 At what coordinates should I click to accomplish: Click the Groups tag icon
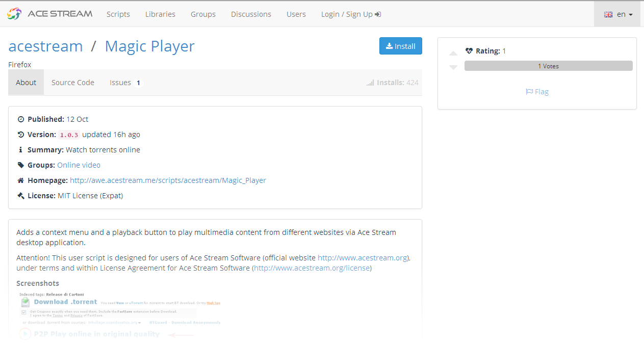(21, 165)
